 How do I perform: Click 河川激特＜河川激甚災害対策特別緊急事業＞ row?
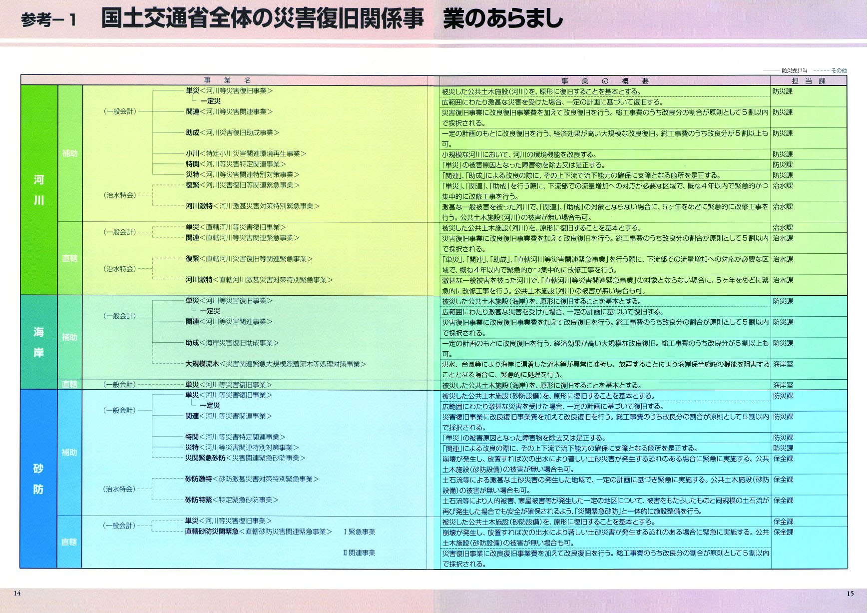click(x=252, y=206)
